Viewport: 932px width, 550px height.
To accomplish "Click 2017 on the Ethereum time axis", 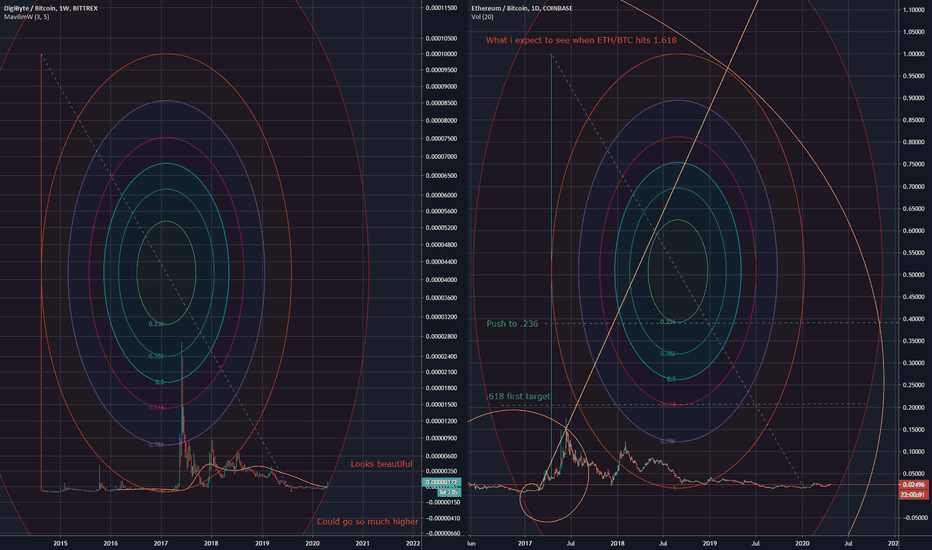I will [x=525, y=543].
